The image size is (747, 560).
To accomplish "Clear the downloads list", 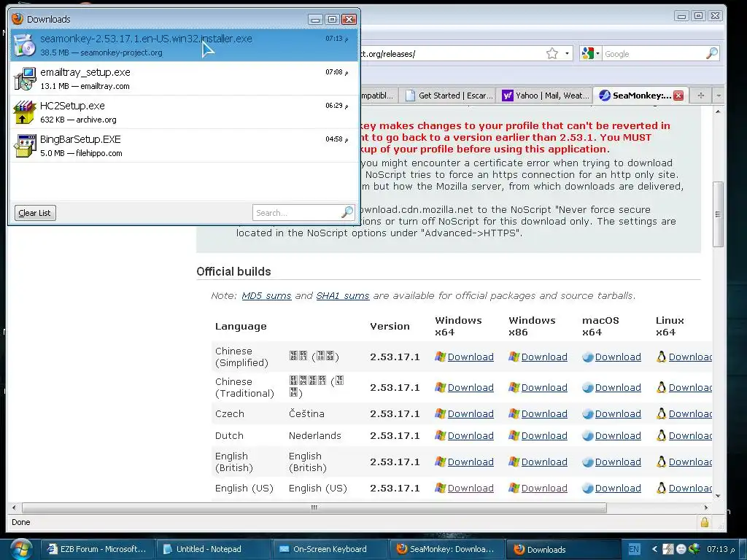I will (x=35, y=213).
